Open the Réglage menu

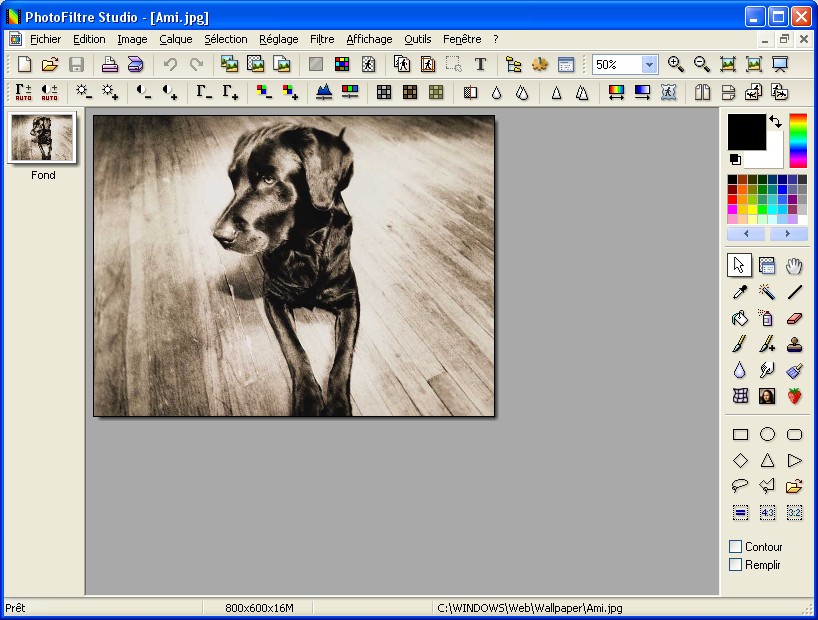(278, 39)
